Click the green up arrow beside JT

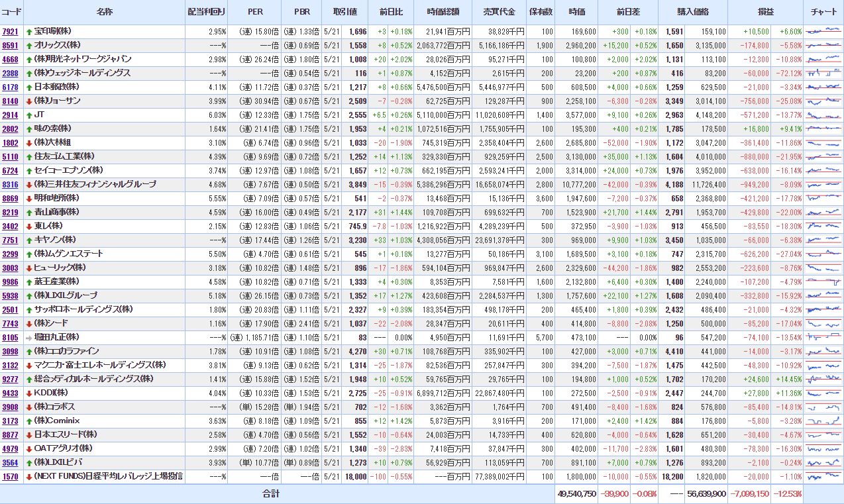tap(28, 115)
